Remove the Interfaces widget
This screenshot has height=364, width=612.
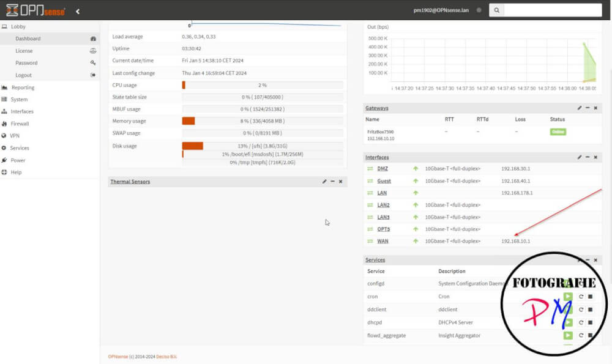click(x=595, y=157)
